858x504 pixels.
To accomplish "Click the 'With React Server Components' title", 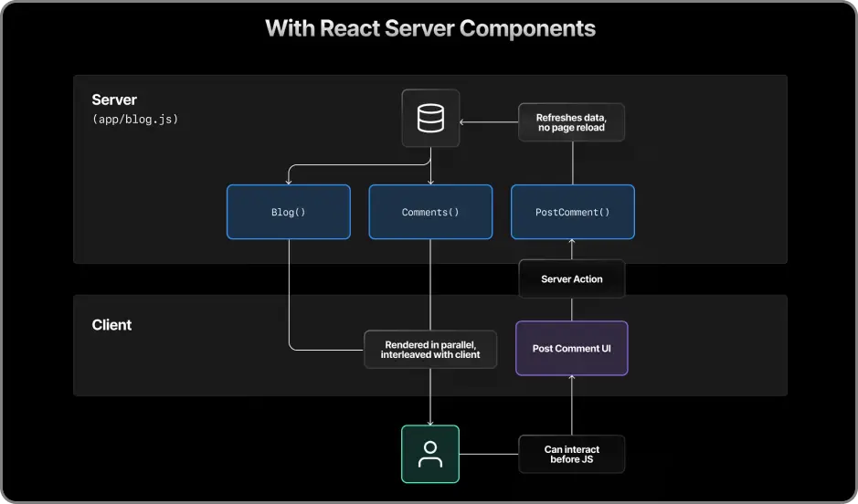I will (x=430, y=28).
